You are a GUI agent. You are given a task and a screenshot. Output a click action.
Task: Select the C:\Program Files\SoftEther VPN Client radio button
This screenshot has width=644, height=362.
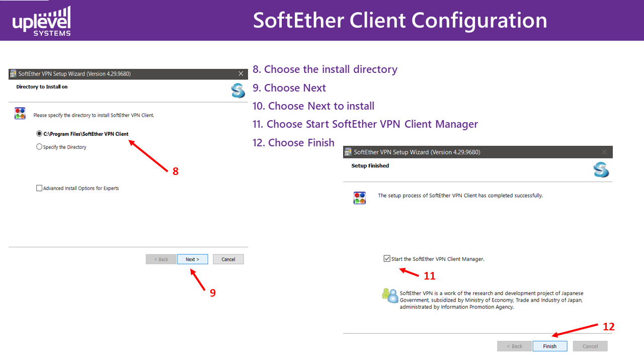39,134
